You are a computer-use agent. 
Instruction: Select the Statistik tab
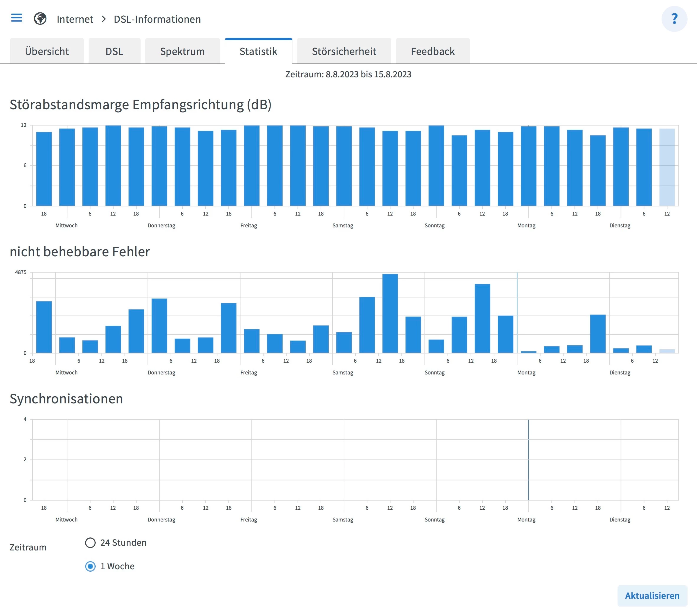(x=258, y=51)
